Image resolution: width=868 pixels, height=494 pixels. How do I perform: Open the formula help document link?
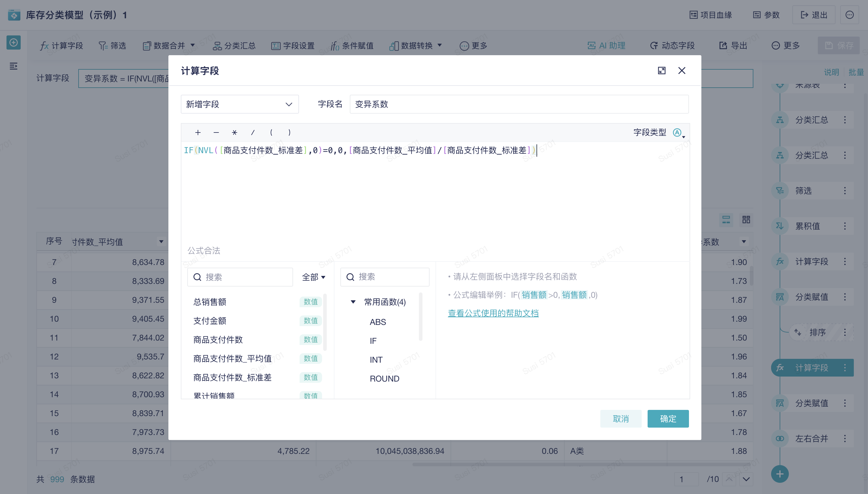493,313
